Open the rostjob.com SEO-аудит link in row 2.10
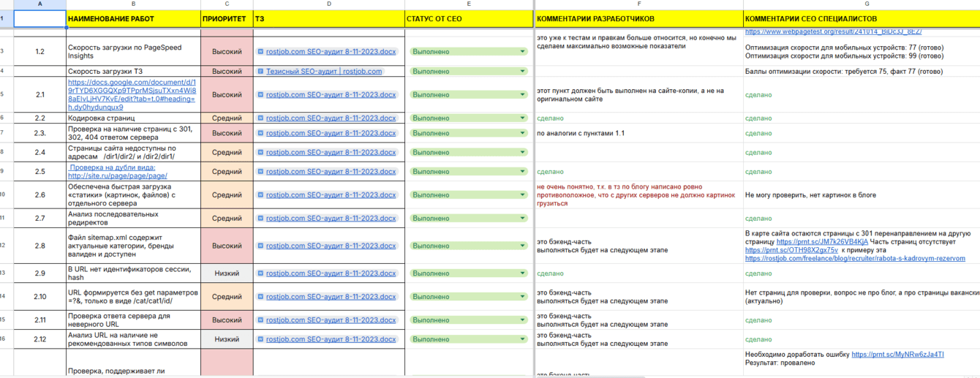 click(x=331, y=297)
